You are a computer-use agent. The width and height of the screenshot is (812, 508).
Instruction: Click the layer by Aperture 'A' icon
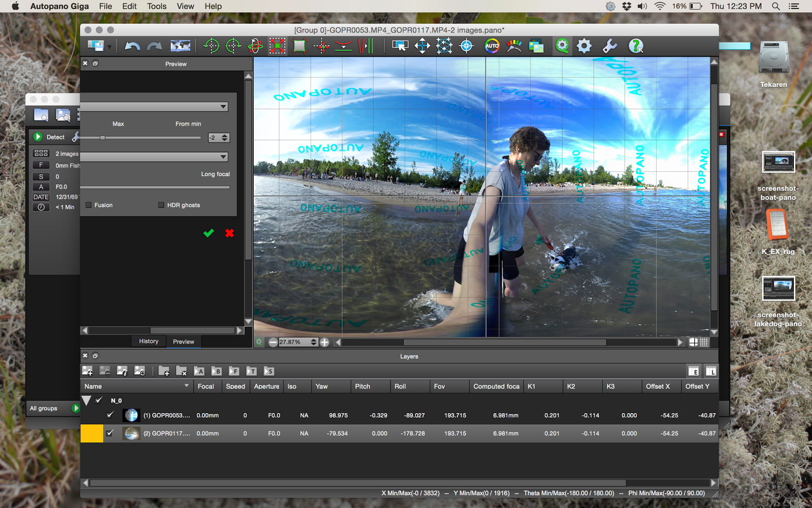click(199, 371)
